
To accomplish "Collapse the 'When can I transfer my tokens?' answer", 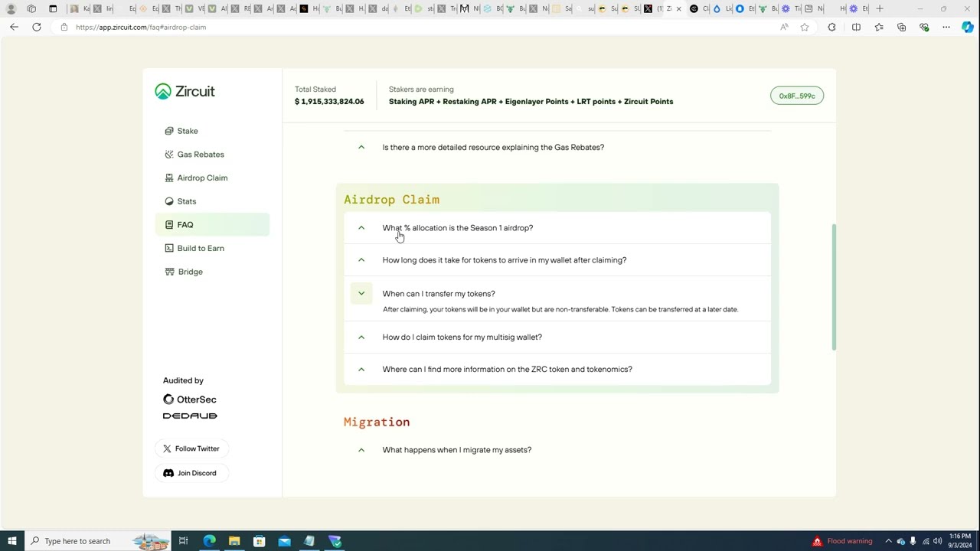I will [361, 294].
